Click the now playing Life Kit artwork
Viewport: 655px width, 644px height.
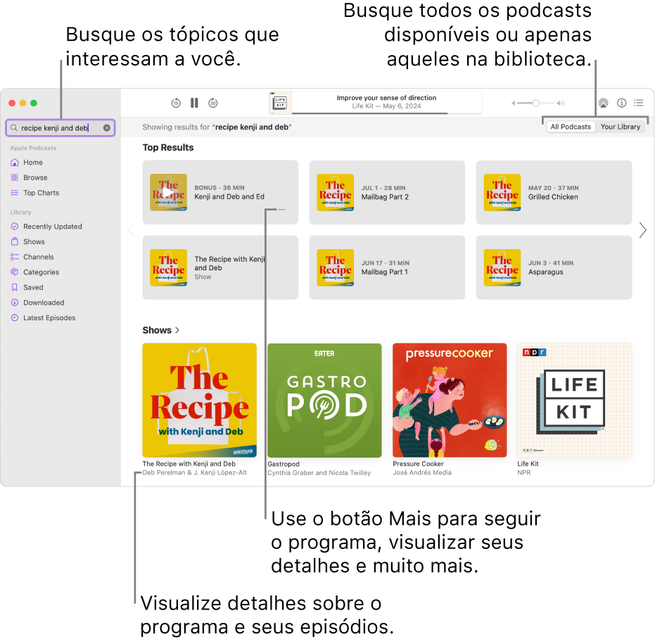(x=280, y=102)
